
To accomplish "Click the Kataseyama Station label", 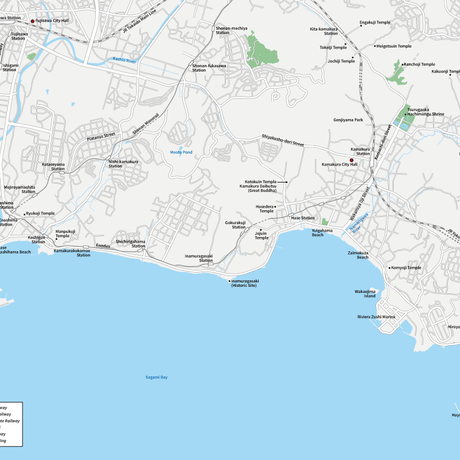I will click(x=53, y=167).
